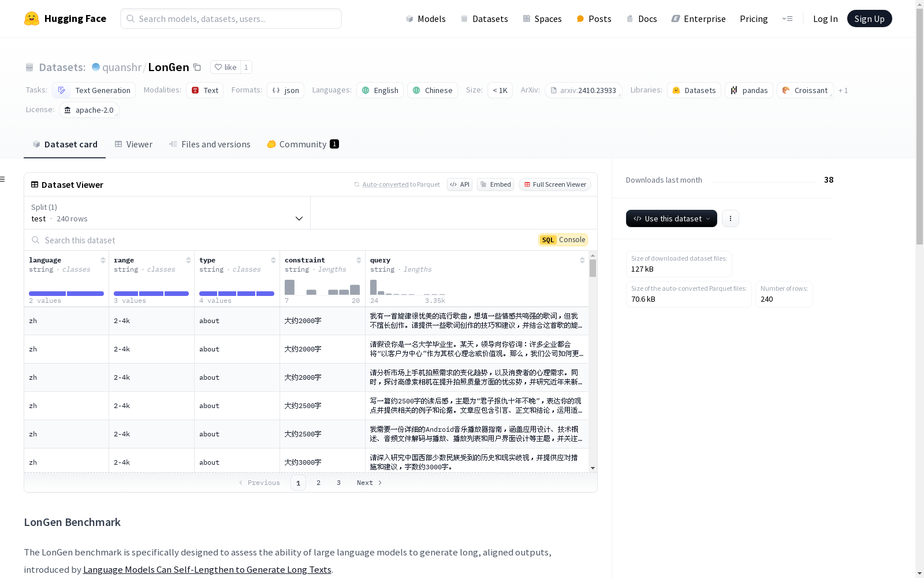Screen dimensions: 924x578
Task: Open the Pricing page
Action: pyautogui.click(x=754, y=18)
